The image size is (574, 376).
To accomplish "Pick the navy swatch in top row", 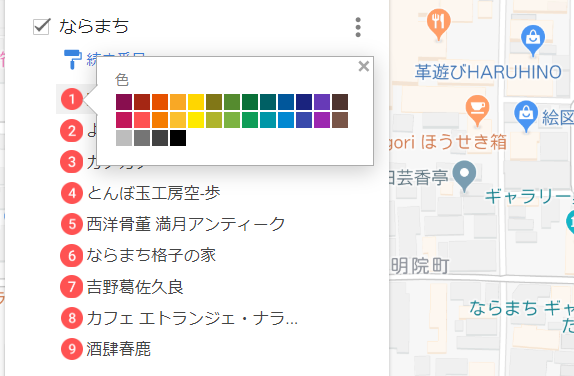I will point(304,102).
